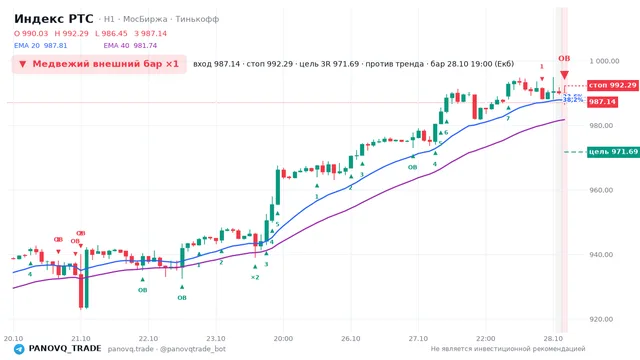Select the small red 1 signal marker

542,67
